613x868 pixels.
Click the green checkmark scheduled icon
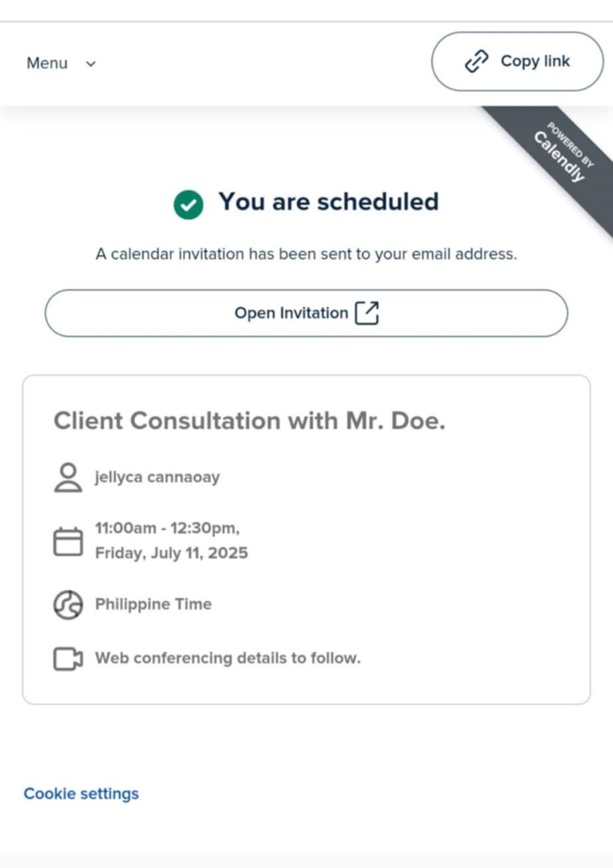[188, 204]
